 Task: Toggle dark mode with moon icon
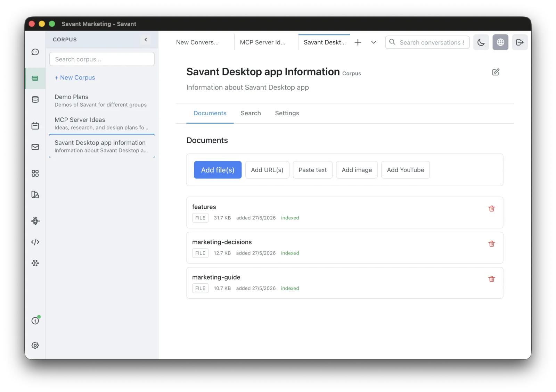481,42
